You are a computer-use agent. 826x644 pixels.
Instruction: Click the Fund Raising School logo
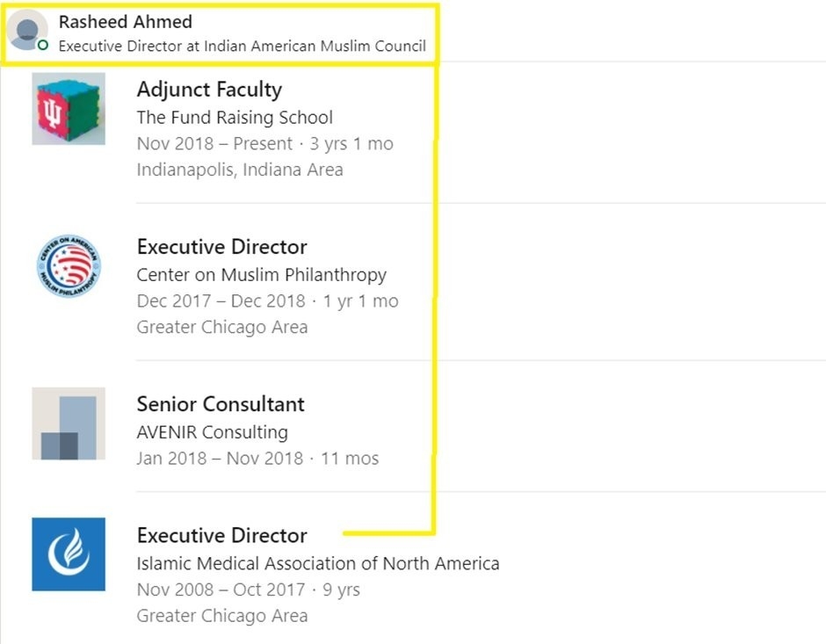69,109
